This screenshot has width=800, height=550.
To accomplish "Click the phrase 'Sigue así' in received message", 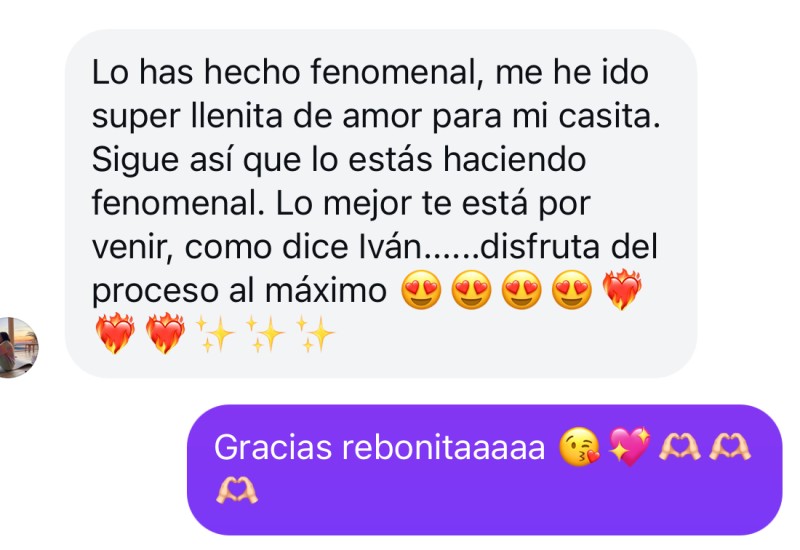I will tap(164, 159).
